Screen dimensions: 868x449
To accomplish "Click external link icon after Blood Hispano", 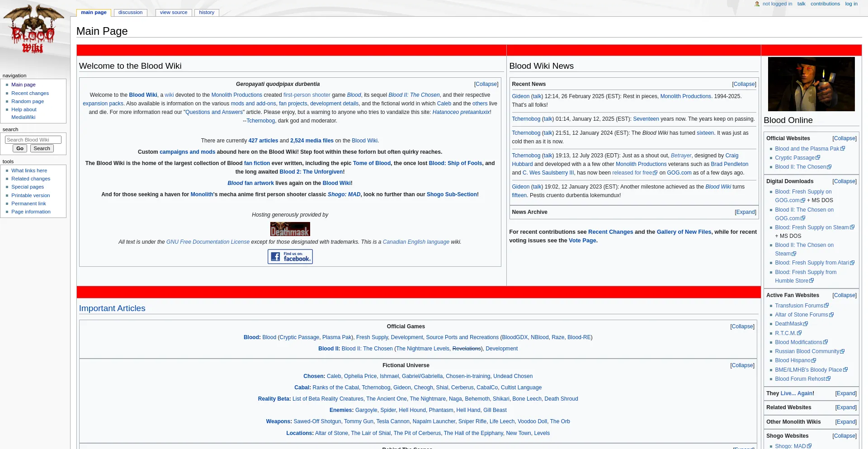I will pos(814,360).
